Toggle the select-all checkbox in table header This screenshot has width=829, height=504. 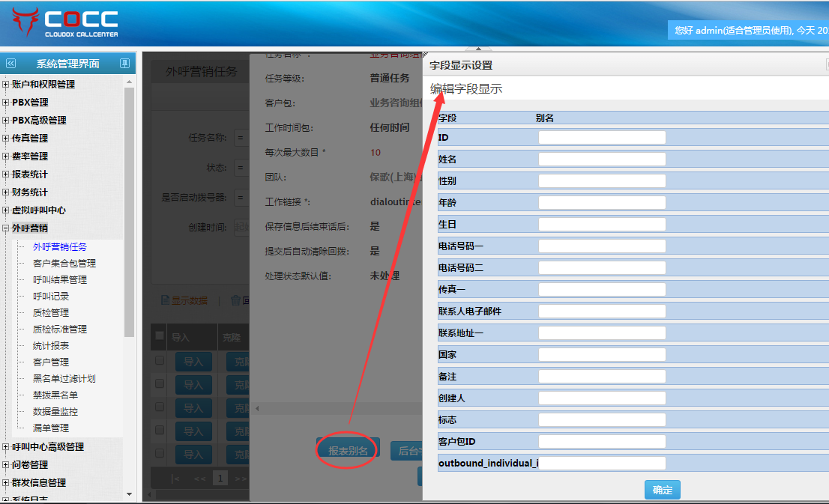(159, 336)
